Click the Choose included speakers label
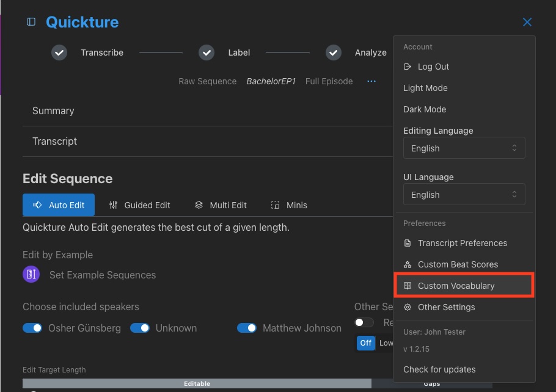 point(81,307)
